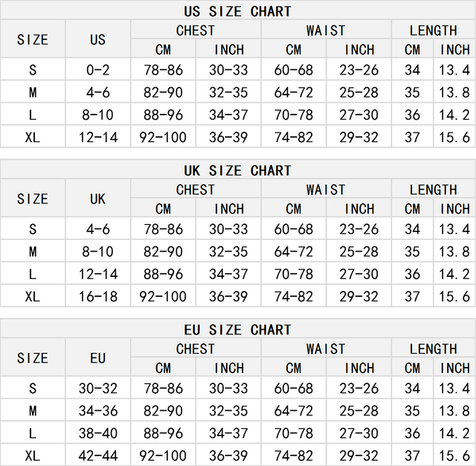The image size is (476, 466).
Task: Click the 12-14 cell in US column
Action: click(x=98, y=138)
